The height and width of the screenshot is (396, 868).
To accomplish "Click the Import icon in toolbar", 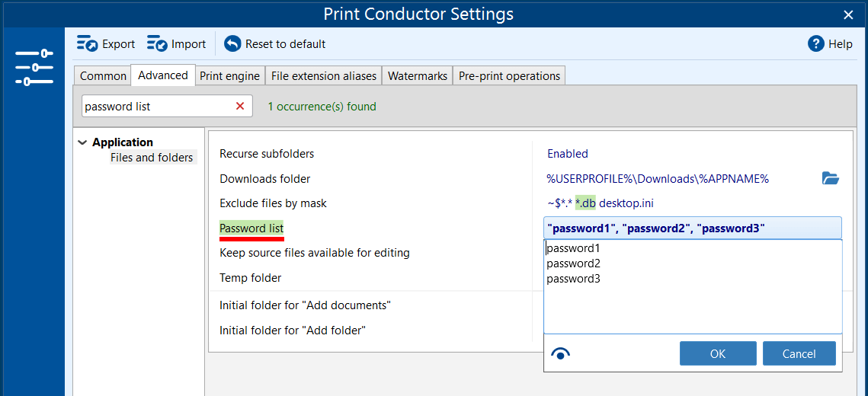I will [x=158, y=44].
